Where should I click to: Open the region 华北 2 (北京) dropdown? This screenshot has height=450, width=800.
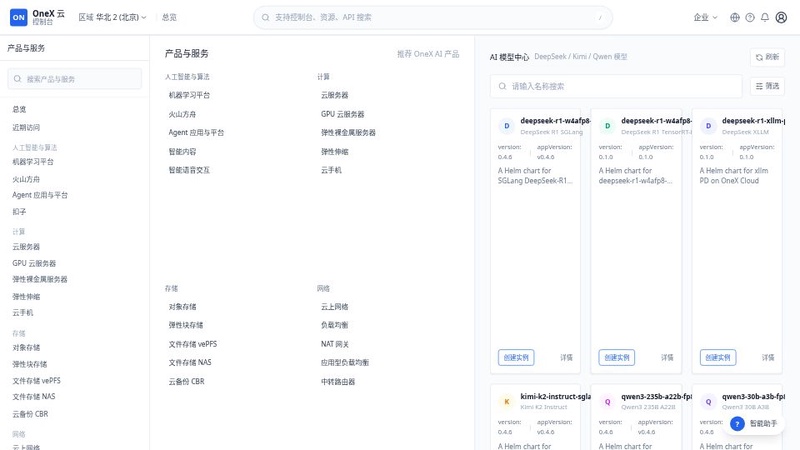(x=112, y=17)
